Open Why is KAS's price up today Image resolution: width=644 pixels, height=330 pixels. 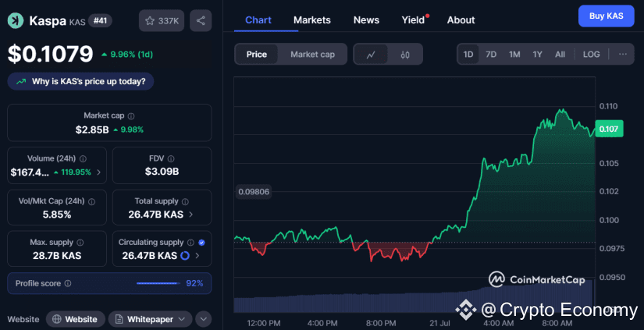tap(80, 82)
